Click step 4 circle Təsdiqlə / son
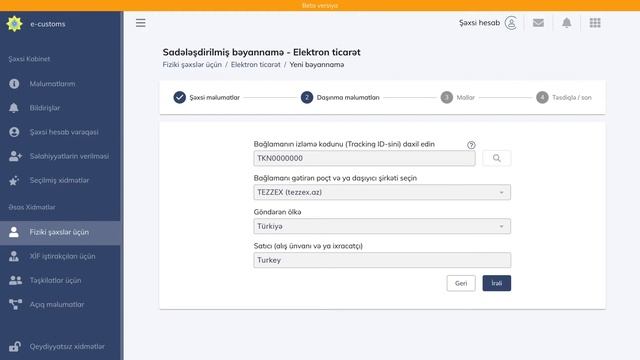640x360 pixels. click(x=542, y=97)
